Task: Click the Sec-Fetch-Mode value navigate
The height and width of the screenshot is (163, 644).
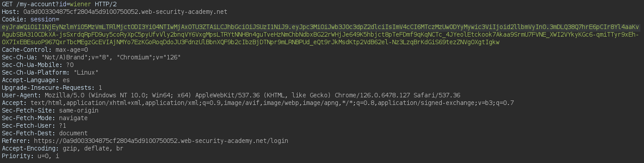Action: coord(73,118)
